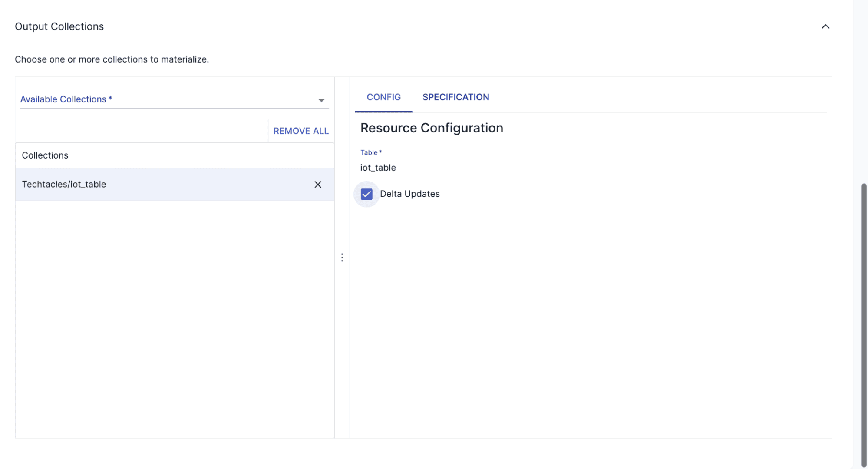Click the collapse chevron at top right
Screen dimensions: 868x469
tap(825, 26)
